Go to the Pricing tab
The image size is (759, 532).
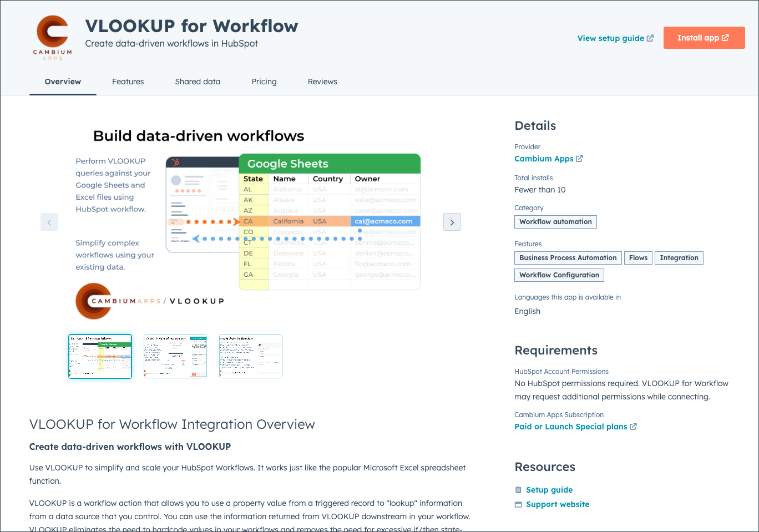[264, 82]
